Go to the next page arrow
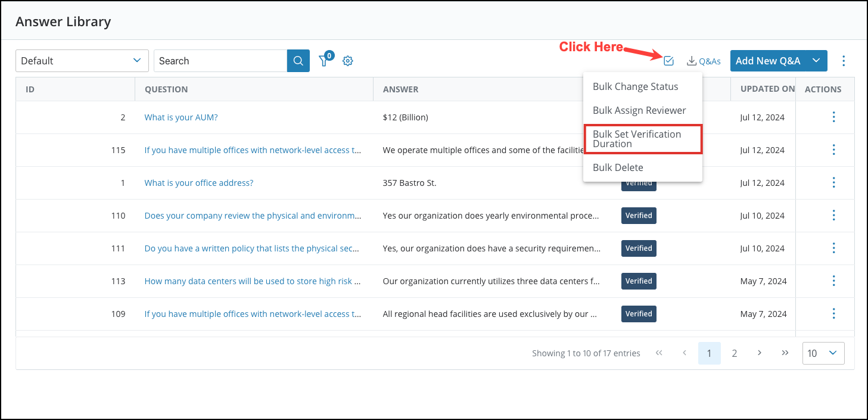 760,353
